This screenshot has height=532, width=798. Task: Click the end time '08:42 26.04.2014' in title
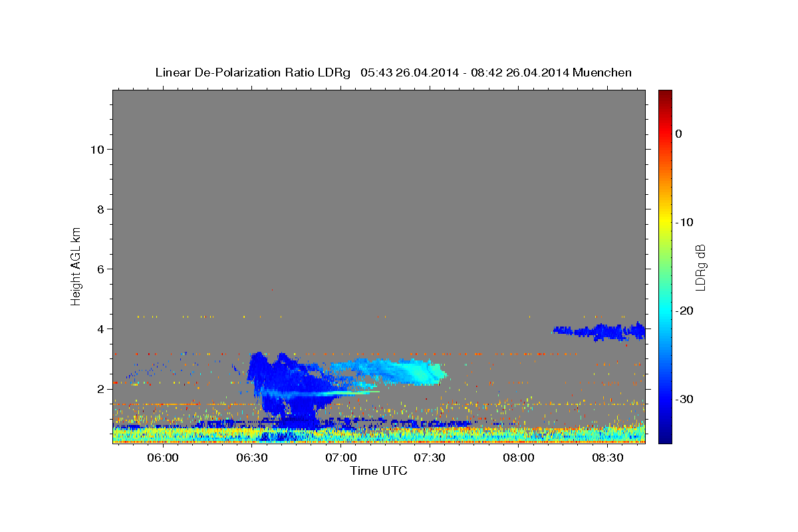[520, 72]
